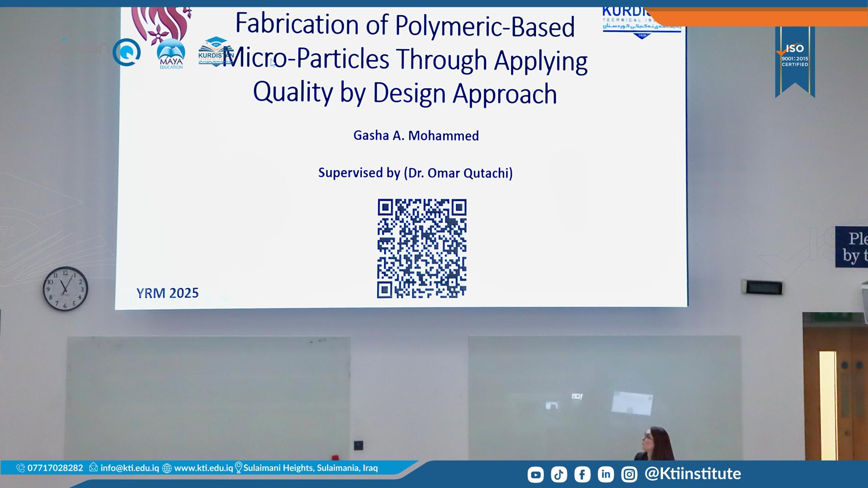Click the info@kti.edu.iq email address

coord(129,468)
